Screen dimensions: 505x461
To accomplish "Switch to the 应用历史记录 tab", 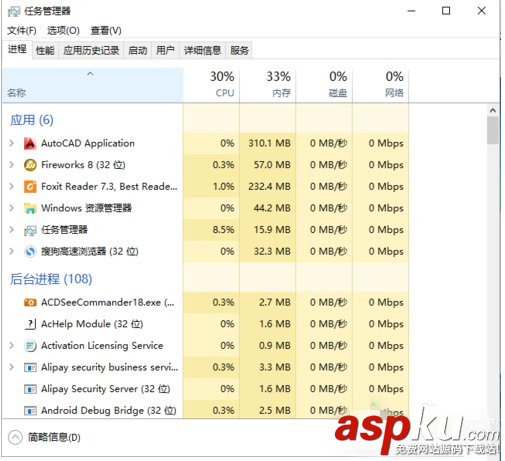I will click(91, 51).
